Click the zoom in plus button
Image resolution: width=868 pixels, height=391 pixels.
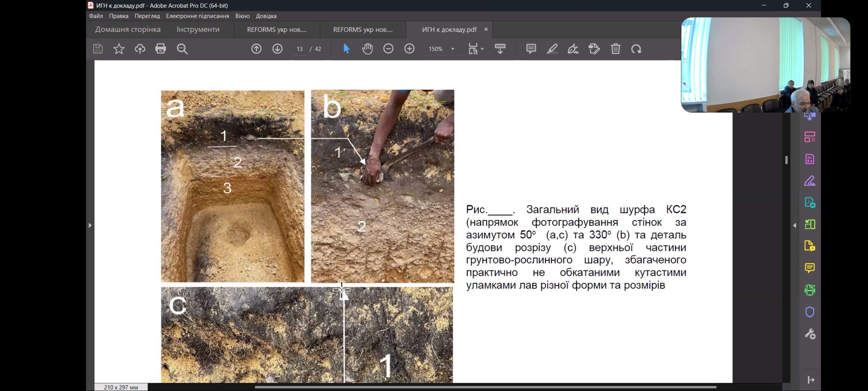[x=409, y=49]
